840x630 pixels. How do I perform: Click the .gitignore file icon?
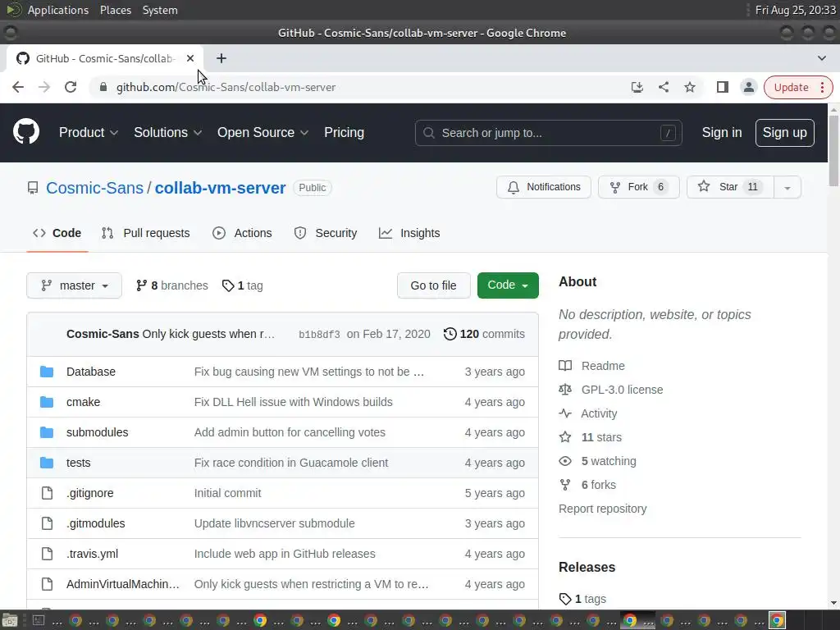pos(47,493)
